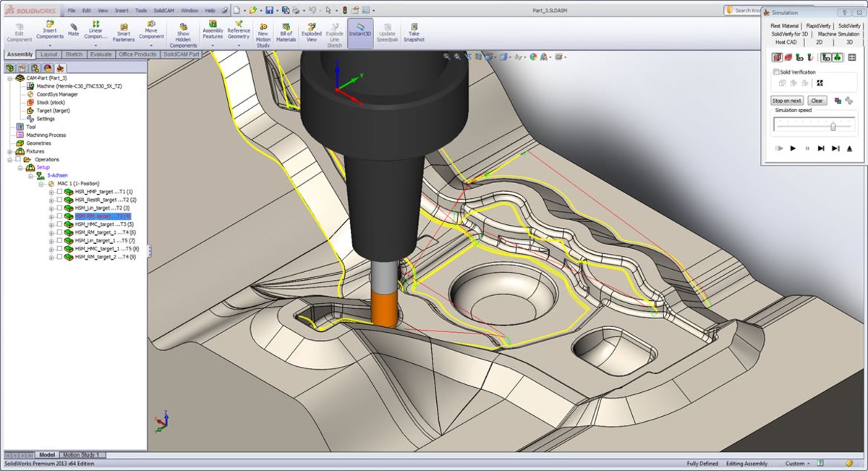Viewport: 868px width, 471px height.
Task: Click Show Hidden Components
Action: click(x=183, y=35)
